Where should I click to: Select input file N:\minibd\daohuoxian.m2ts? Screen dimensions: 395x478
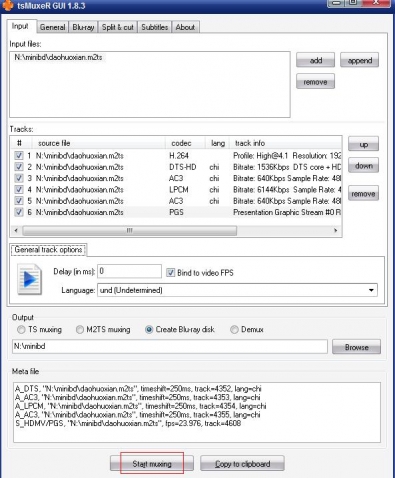pyautogui.click(x=58, y=57)
